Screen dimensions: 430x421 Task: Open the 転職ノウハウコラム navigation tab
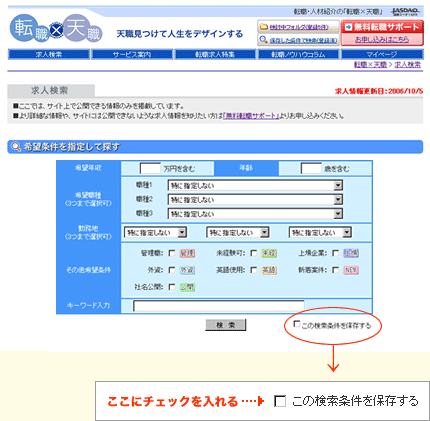pos(298,54)
